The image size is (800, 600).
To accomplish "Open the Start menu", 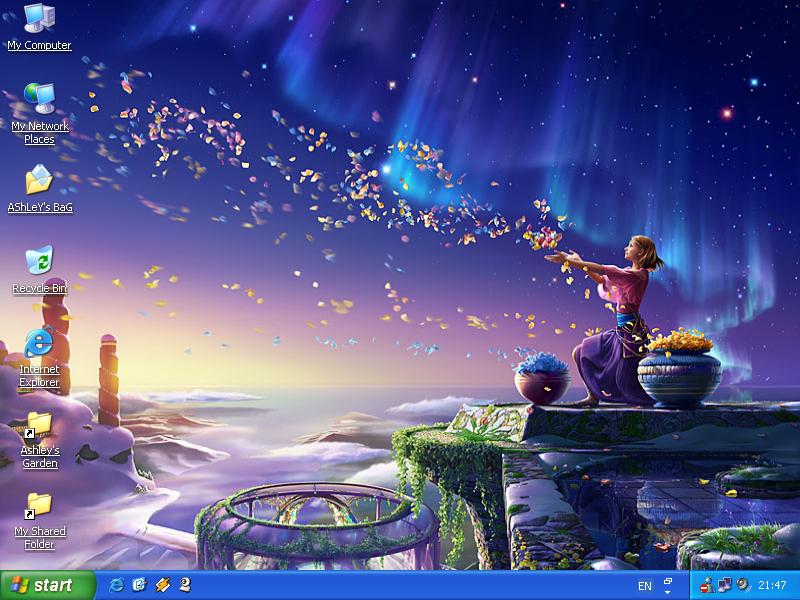I will tap(48, 585).
